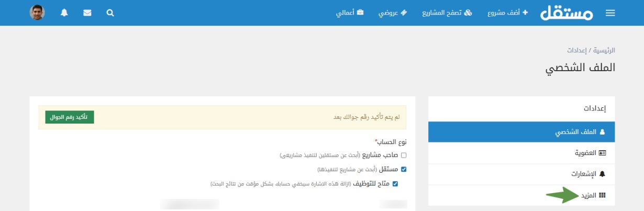This screenshot has width=644, height=211.
Task: Enable the صاحب مشاريع checkbox
Action: coord(404,156)
